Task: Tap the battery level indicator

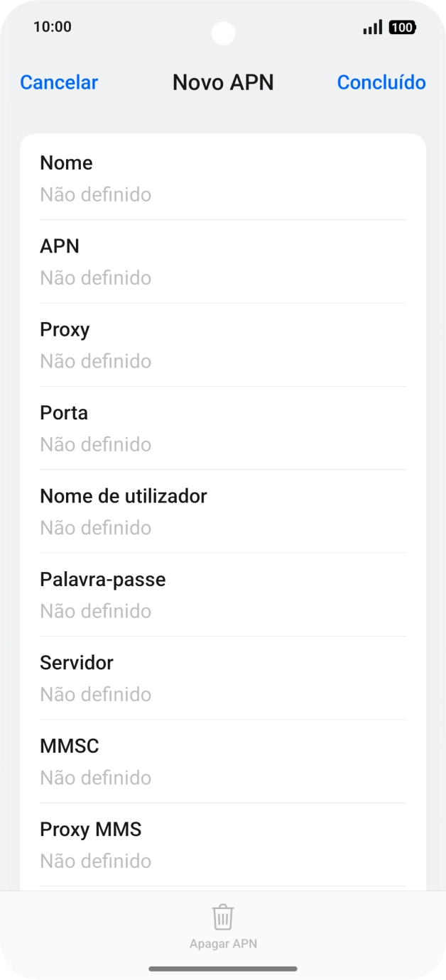Action: [x=402, y=28]
